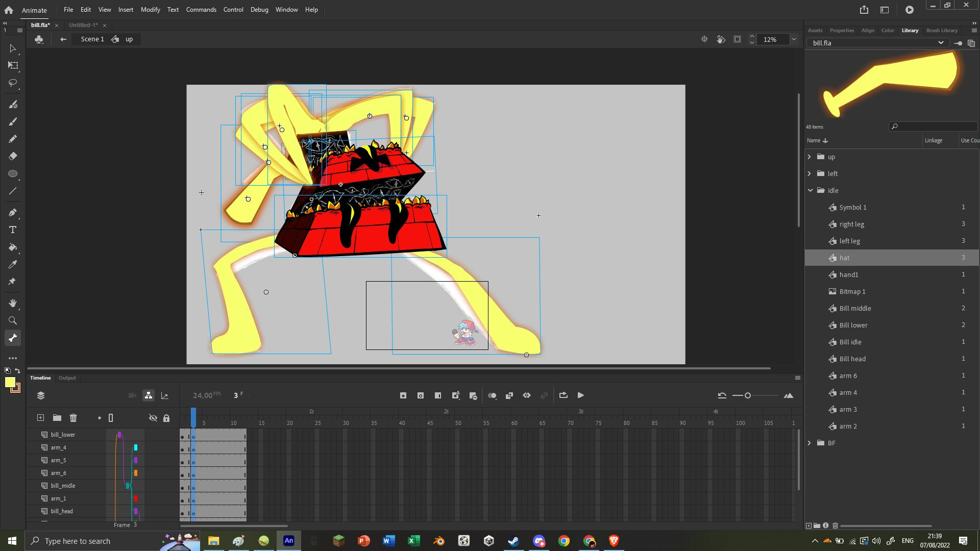The height and width of the screenshot is (551, 980).
Task: Expand the 'up' library folder
Action: 810,157
